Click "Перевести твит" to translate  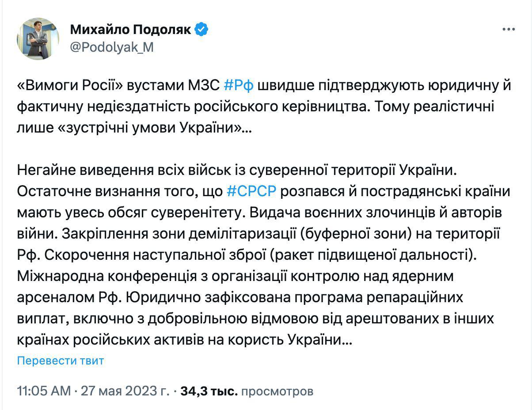coord(61,361)
